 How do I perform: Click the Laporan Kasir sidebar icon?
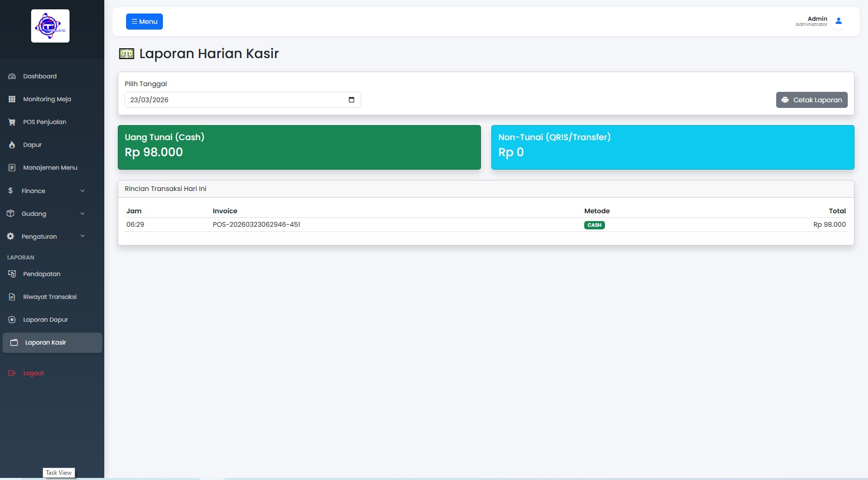[14, 342]
